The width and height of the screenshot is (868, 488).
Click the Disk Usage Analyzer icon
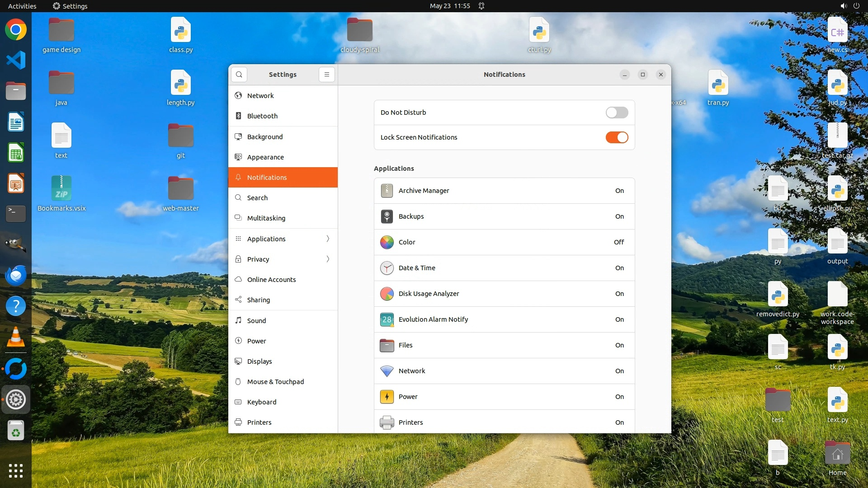click(387, 294)
